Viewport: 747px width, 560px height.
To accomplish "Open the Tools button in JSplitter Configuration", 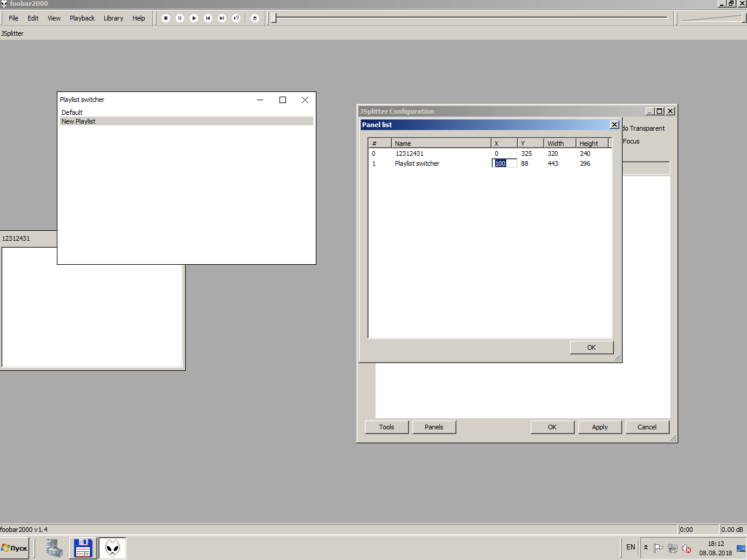I will click(386, 427).
